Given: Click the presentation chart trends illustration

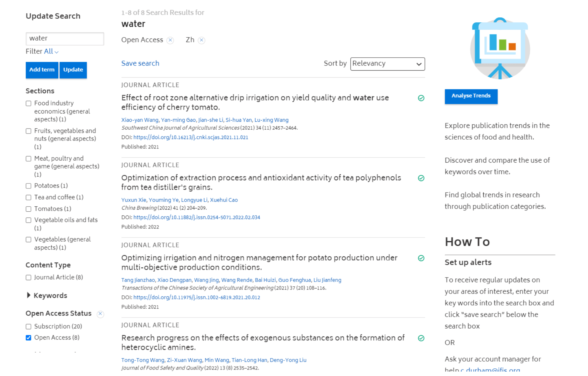Looking at the screenshot, I should pos(500,49).
